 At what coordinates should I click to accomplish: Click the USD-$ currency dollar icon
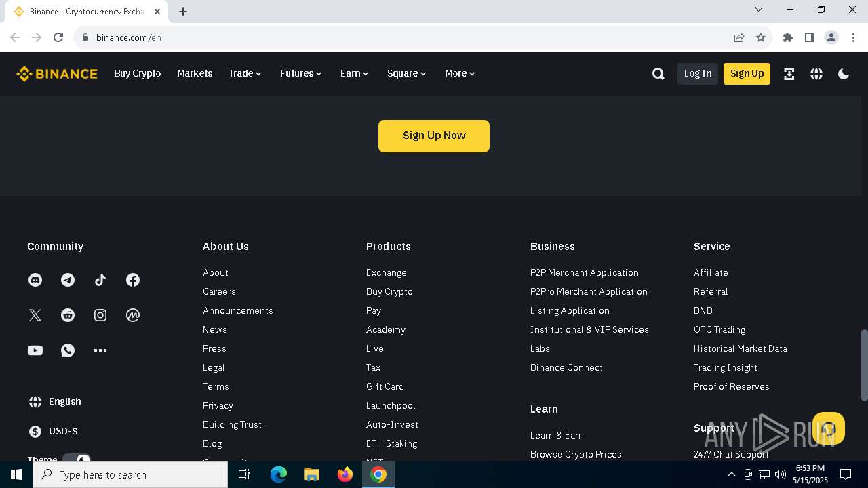[x=35, y=431]
